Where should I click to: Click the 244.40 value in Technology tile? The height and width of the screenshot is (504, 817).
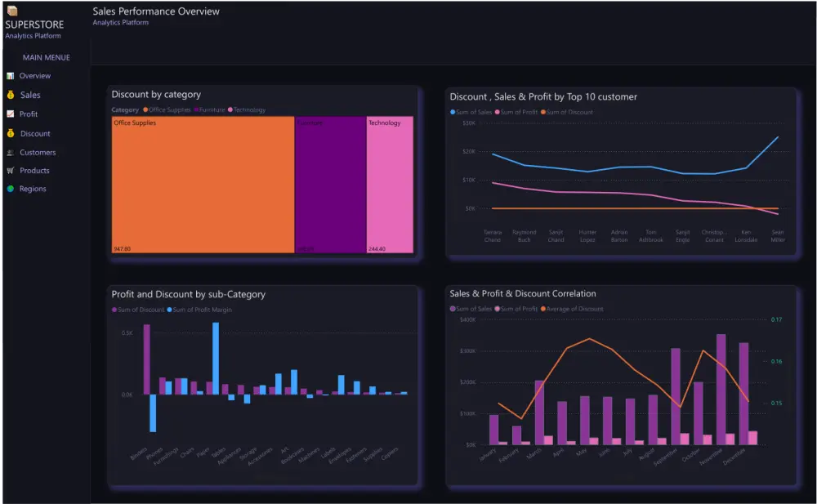[377, 249]
